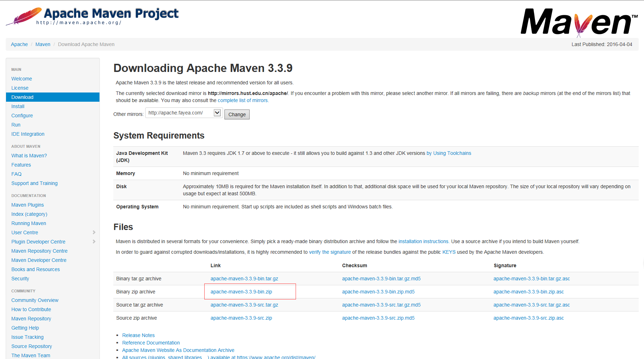Click the 'Download Apache Maven' breadcrumb text
The width and height of the screenshot is (644, 359).
click(86, 44)
